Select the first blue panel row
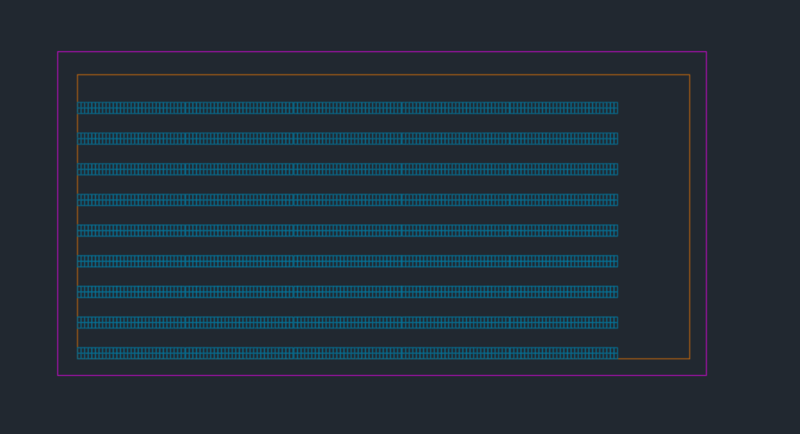The width and height of the screenshot is (800, 434). pos(347,108)
